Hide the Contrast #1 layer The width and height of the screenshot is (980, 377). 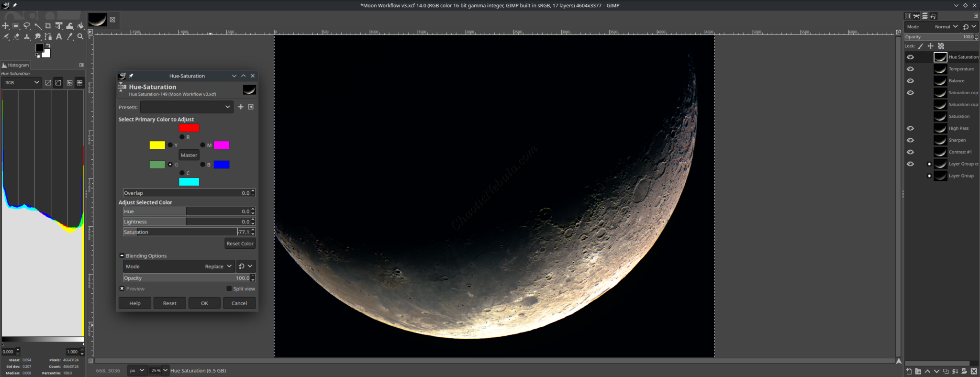(x=910, y=152)
